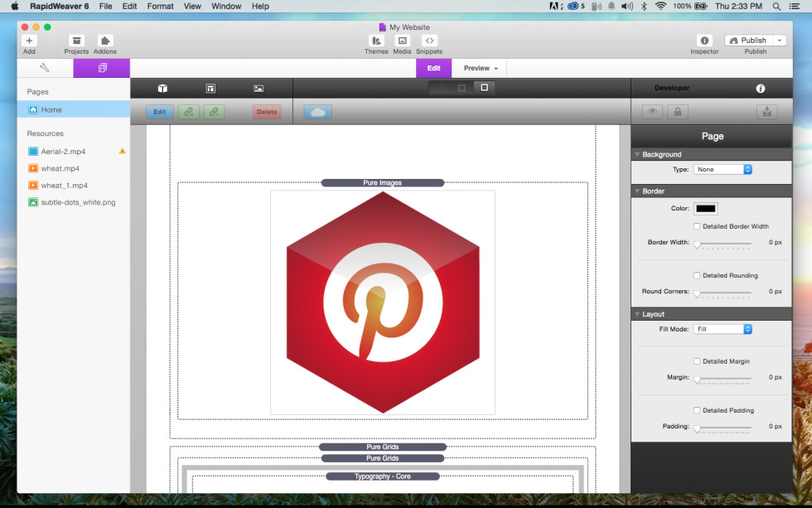Open the Themes browser icon
This screenshot has height=508, width=812.
point(376,41)
